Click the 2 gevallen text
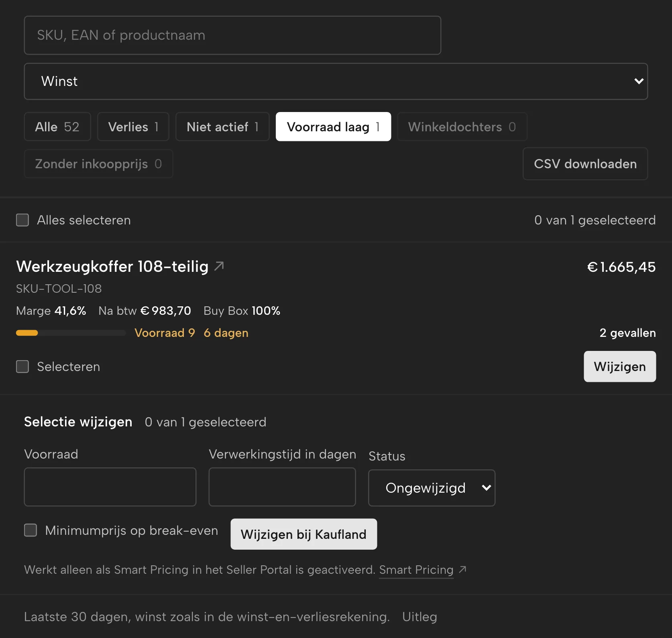672x638 pixels. coord(628,333)
